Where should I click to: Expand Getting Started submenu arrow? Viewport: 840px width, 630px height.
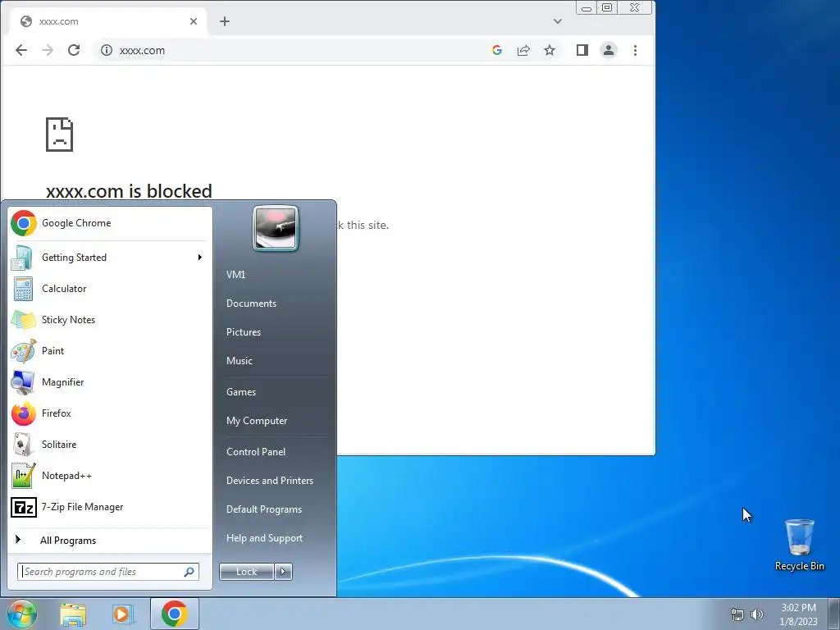coord(200,257)
